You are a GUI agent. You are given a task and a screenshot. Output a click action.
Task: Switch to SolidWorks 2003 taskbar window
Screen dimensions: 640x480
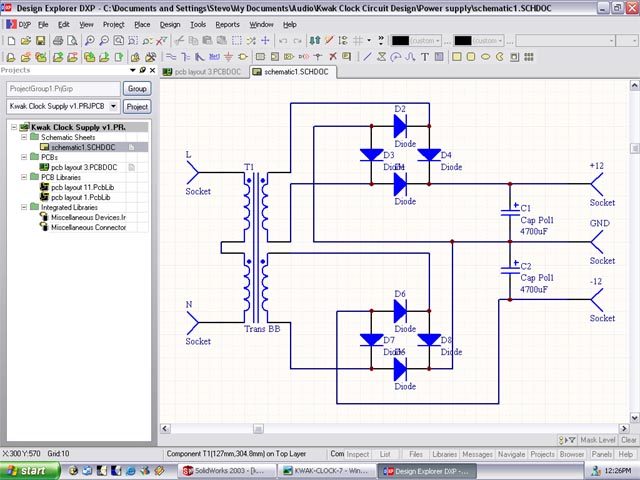click(x=227, y=471)
